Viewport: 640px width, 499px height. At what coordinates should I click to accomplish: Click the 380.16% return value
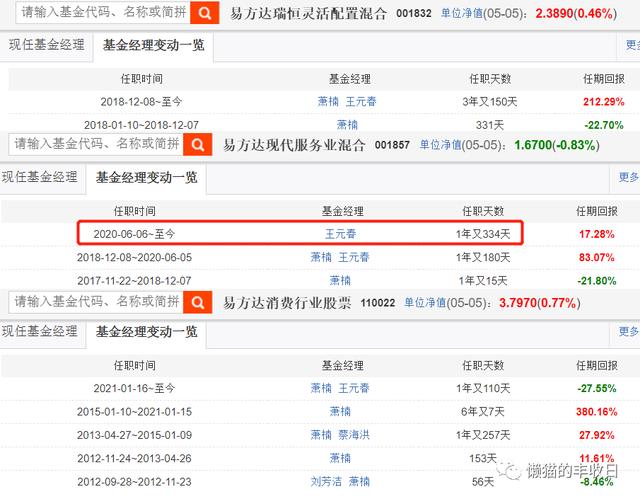click(597, 412)
